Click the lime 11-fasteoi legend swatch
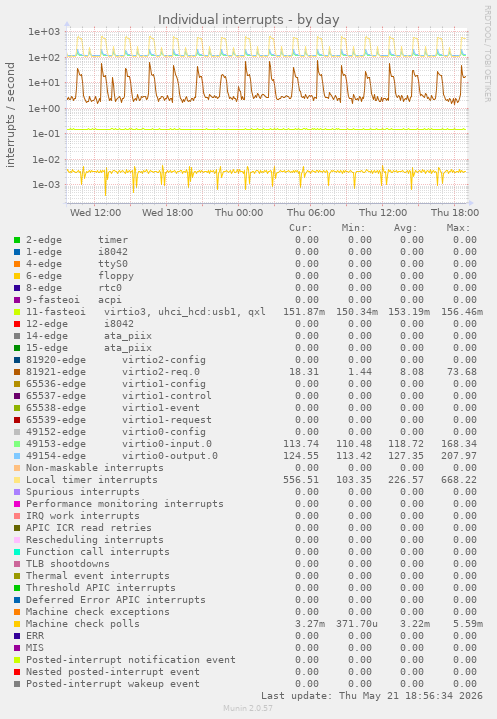This screenshot has width=497, height=719. (x=17, y=312)
